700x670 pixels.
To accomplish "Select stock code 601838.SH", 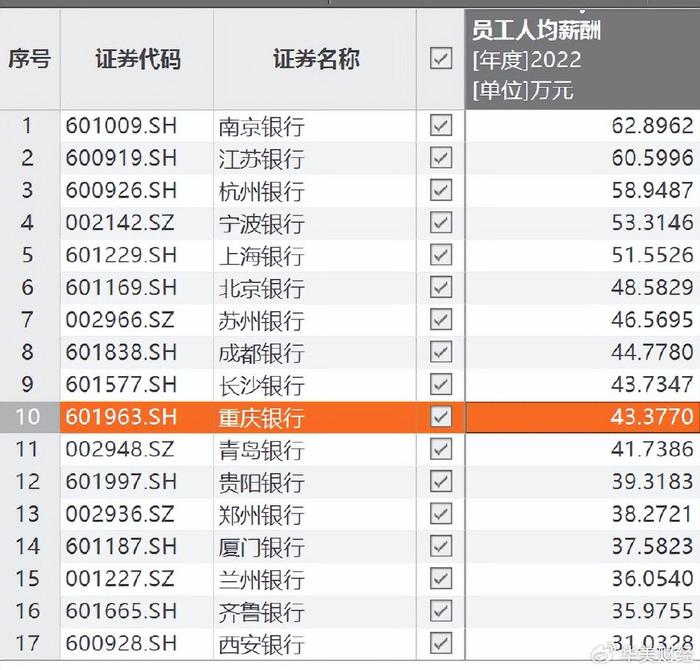I will coord(121,352).
